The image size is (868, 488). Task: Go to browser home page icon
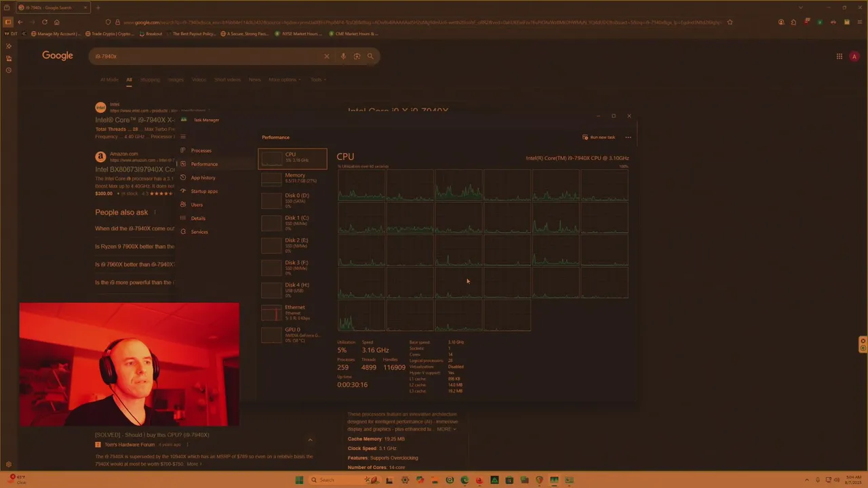click(56, 22)
